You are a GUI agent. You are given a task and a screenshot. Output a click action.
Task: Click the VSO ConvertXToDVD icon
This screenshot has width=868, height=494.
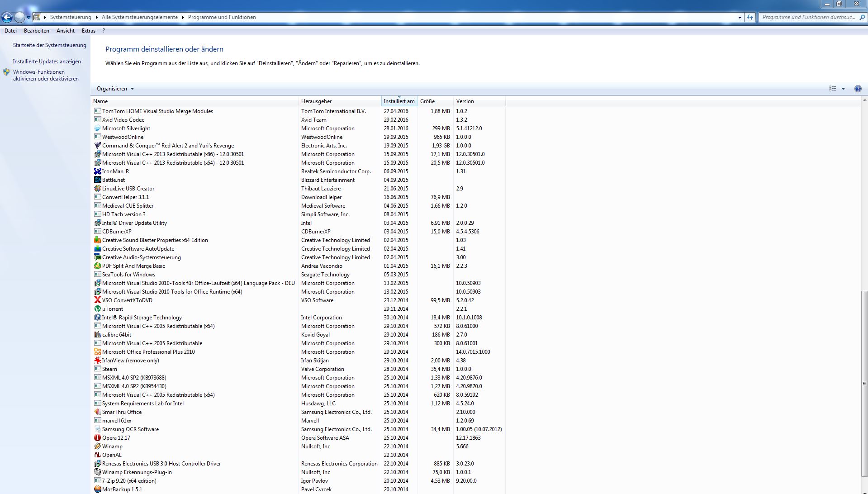[97, 300]
